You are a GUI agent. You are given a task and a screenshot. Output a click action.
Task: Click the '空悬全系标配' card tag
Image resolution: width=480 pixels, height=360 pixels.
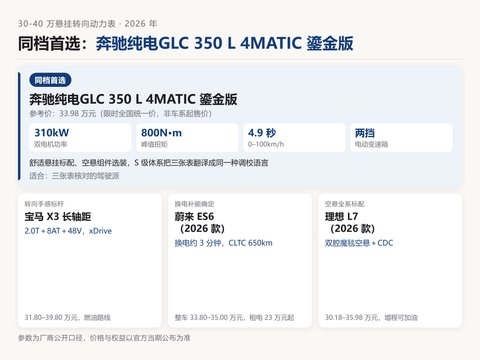[345, 204]
